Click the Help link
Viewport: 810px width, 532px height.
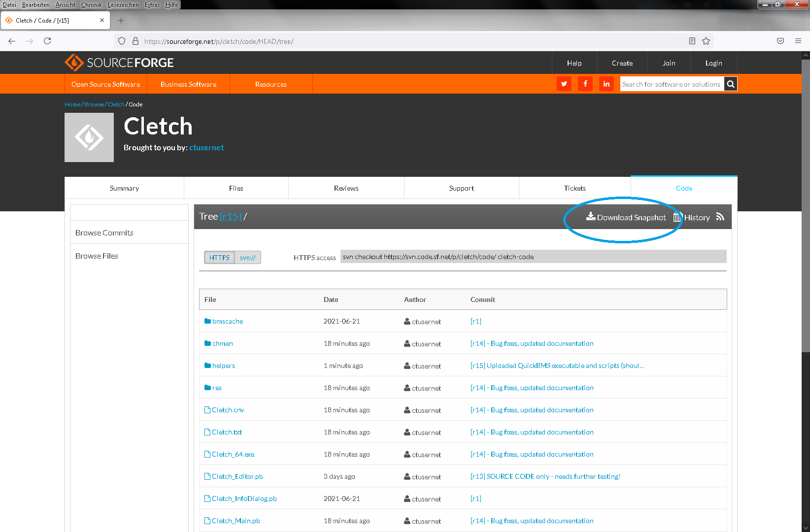point(574,63)
